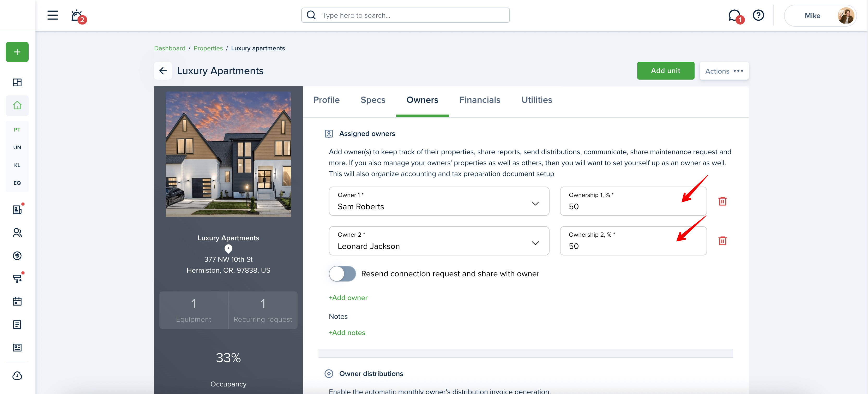Click the search input field
Viewport: 868px width, 394px height.
pyautogui.click(x=405, y=15)
